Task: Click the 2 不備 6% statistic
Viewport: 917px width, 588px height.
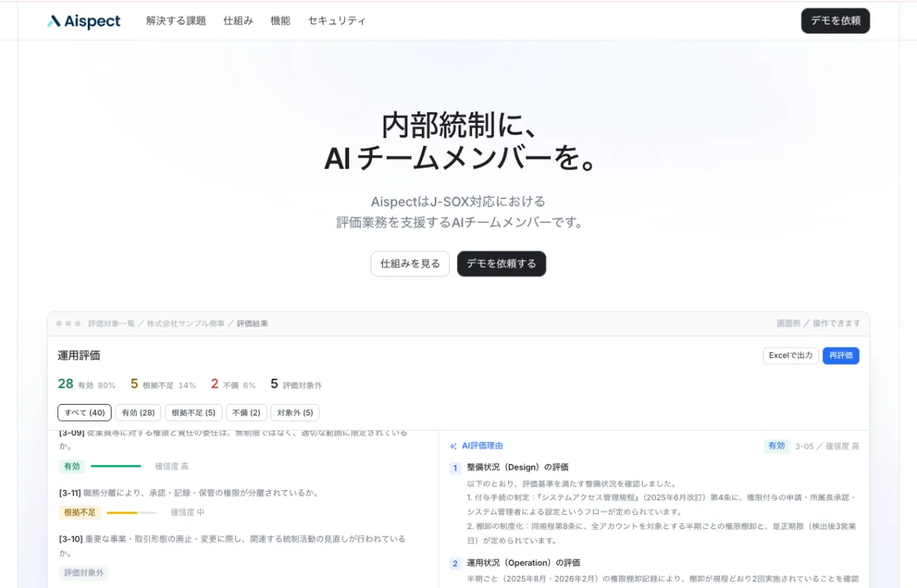Action: pyautogui.click(x=233, y=384)
